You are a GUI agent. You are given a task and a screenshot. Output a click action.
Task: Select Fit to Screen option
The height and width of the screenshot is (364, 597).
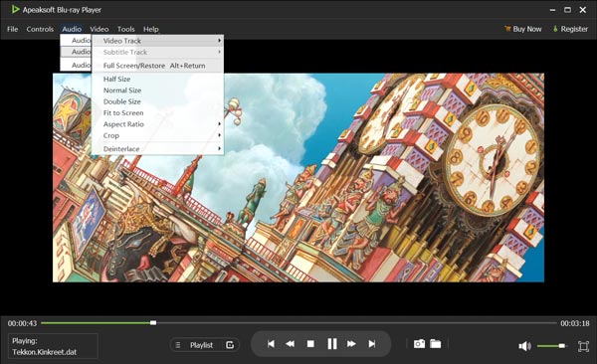coord(157,112)
